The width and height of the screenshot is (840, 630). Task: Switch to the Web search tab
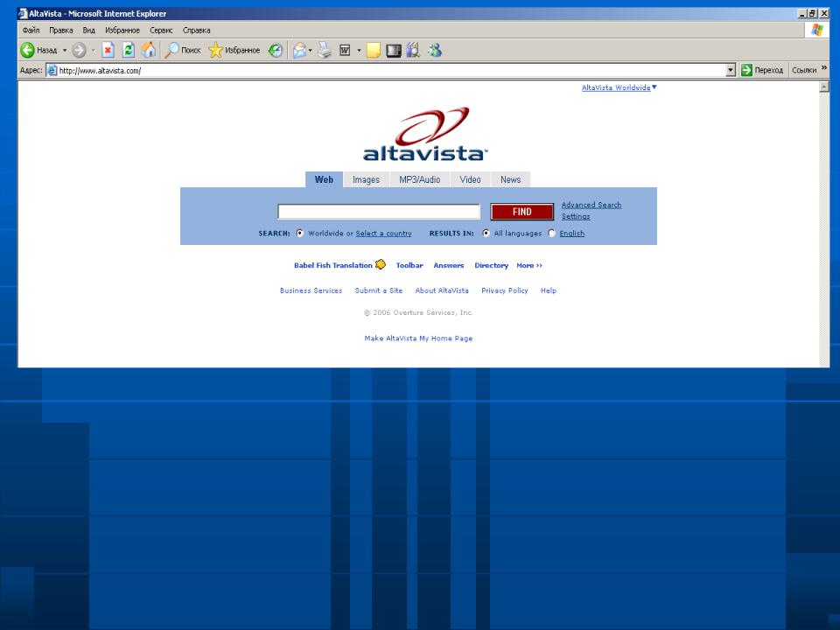(x=324, y=179)
